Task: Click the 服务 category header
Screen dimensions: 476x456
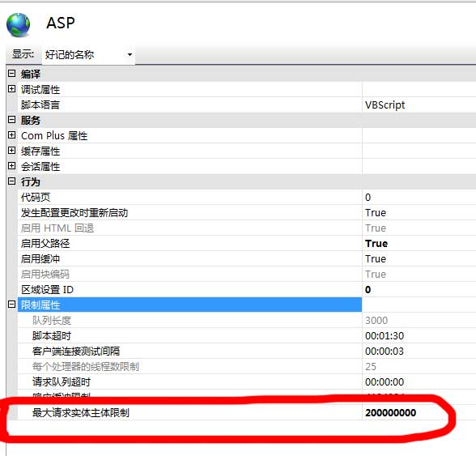Action: pos(31,121)
